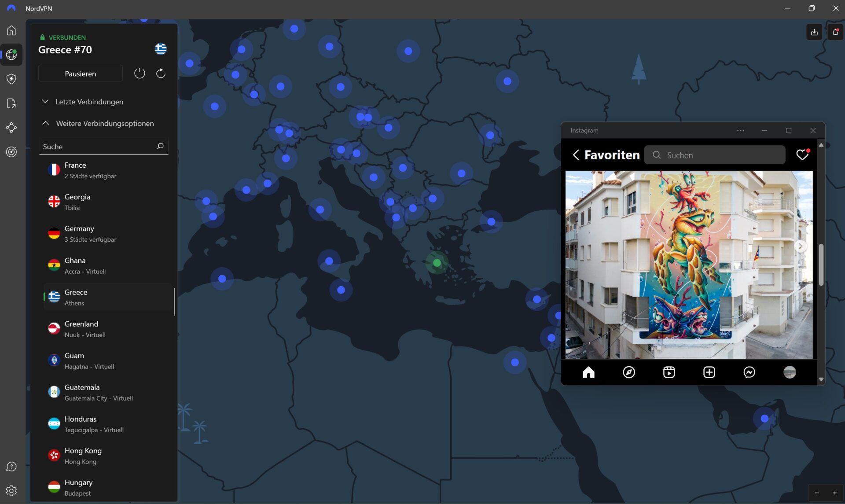The width and height of the screenshot is (845, 504).
Task: Open Instagram profile avatar
Action: (790, 372)
